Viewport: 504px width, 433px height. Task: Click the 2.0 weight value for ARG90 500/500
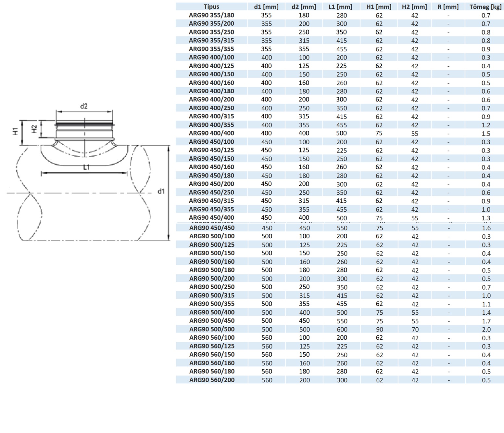[486, 330]
